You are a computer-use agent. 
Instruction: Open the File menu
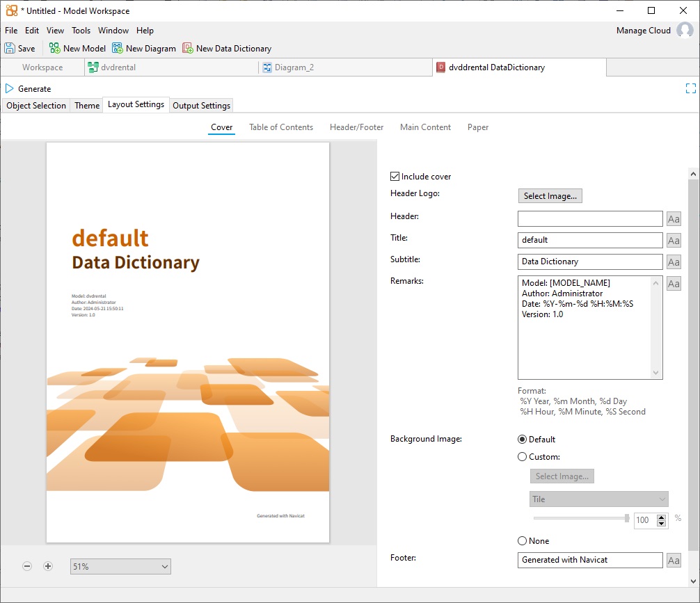11,31
